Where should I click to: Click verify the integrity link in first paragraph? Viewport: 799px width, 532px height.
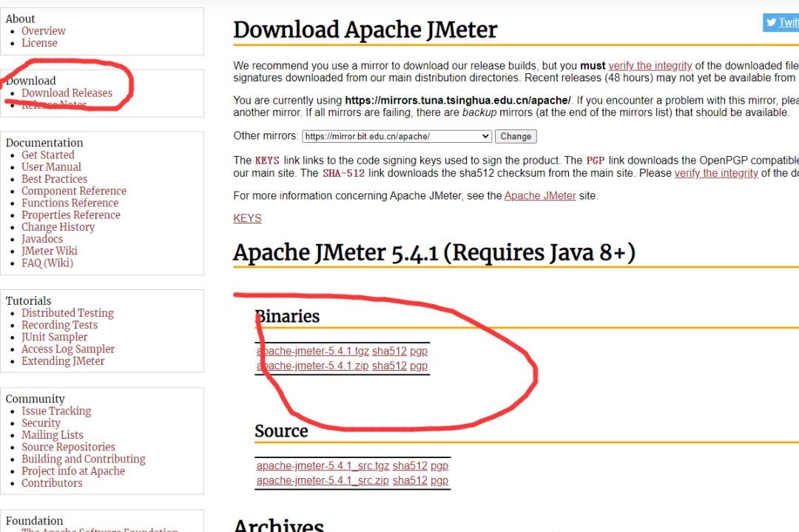[x=650, y=66]
